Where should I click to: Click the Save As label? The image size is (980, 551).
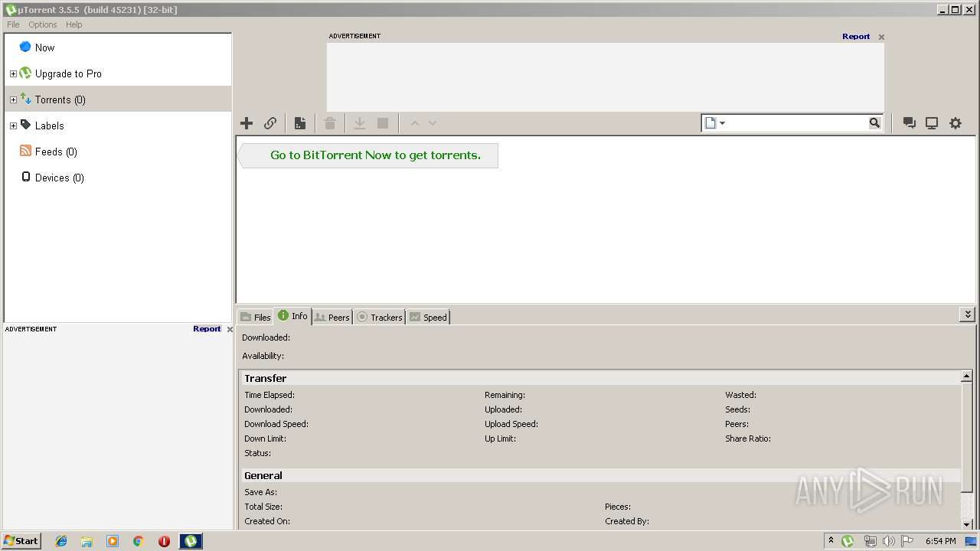[261, 492]
